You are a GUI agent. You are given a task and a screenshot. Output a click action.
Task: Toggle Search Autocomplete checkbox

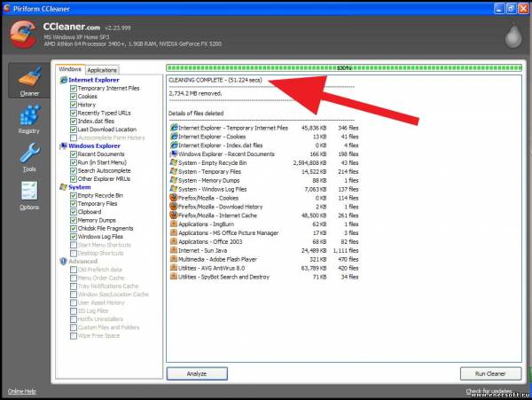click(74, 170)
